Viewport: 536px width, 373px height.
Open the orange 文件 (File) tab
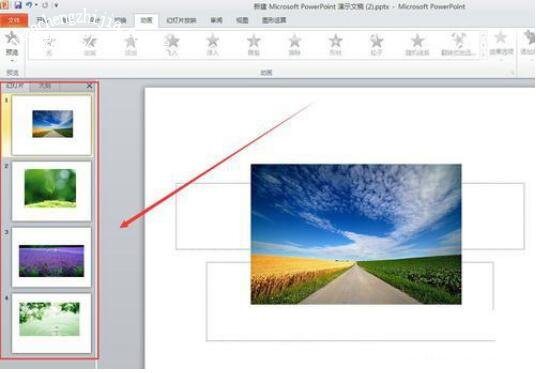coord(14,21)
